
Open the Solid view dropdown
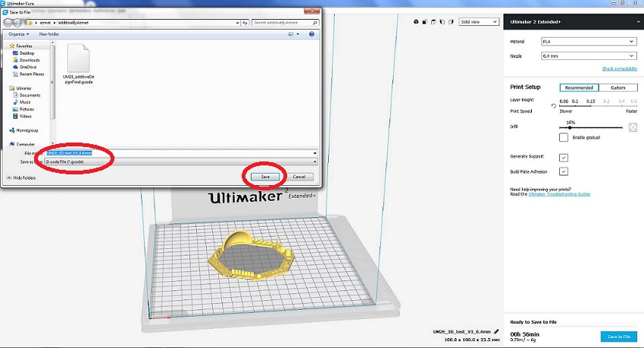(x=479, y=22)
